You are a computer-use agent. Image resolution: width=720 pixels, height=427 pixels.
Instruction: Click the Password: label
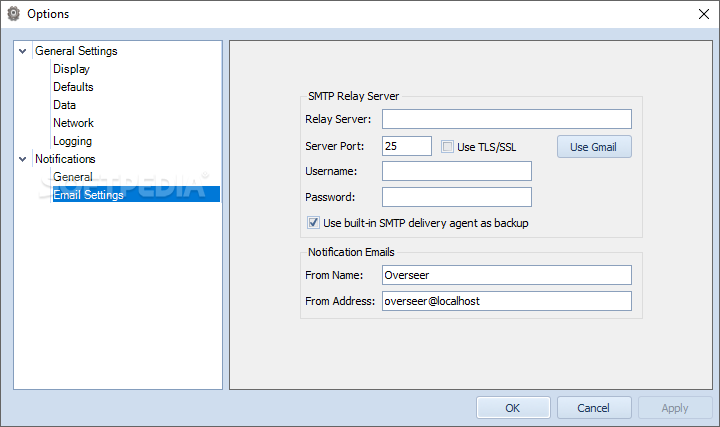330,197
